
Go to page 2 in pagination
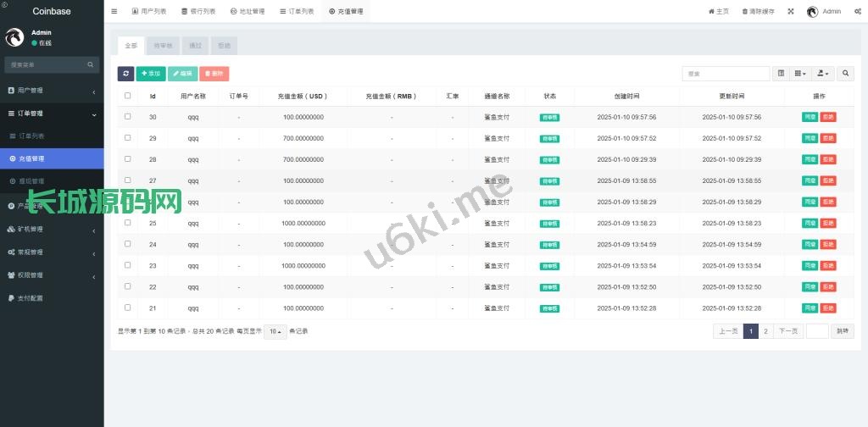(765, 331)
